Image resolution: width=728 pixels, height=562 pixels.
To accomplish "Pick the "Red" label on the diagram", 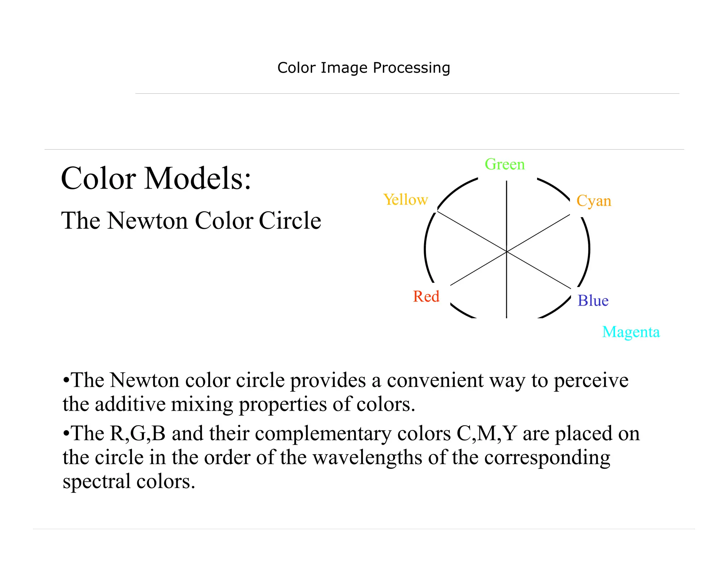I will (x=426, y=296).
